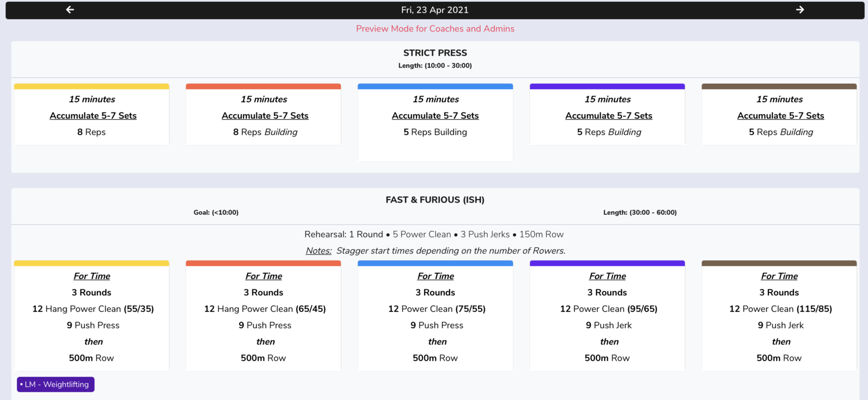The height and width of the screenshot is (400, 868).
Task: Click '12 Hang Power Clean (55/35)'
Action: 93,309
